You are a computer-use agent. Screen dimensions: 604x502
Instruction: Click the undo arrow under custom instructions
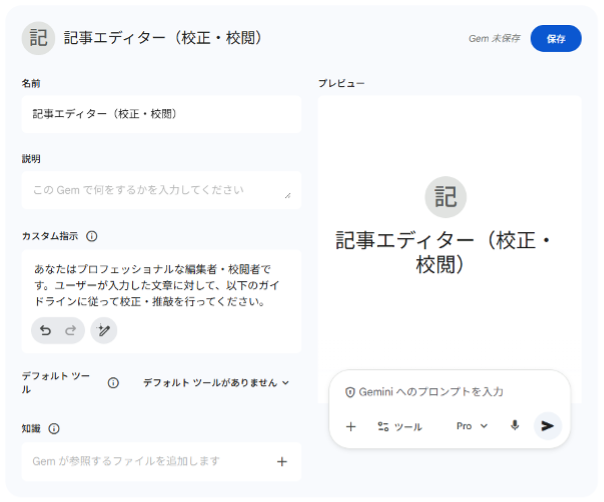(46, 330)
